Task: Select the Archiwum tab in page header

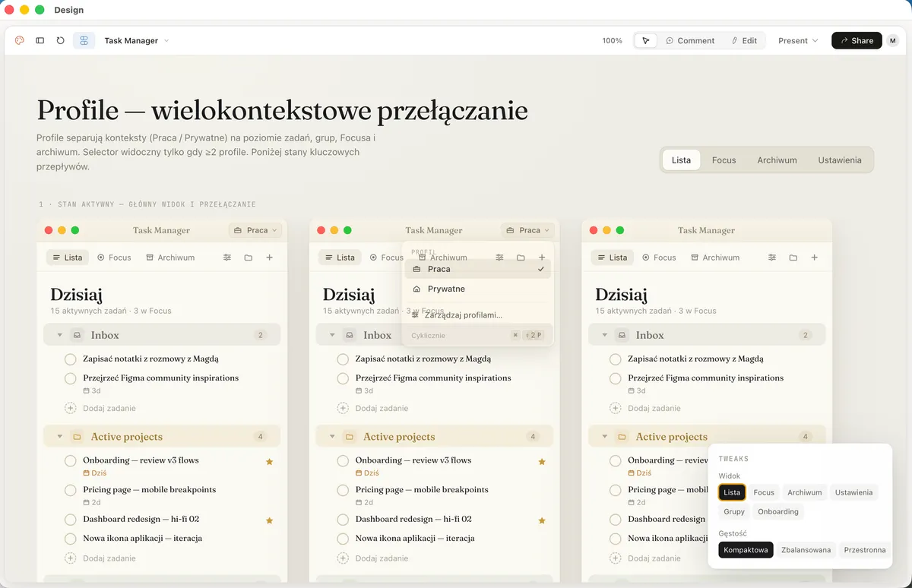Action: pyautogui.click(x=777, y=160)
